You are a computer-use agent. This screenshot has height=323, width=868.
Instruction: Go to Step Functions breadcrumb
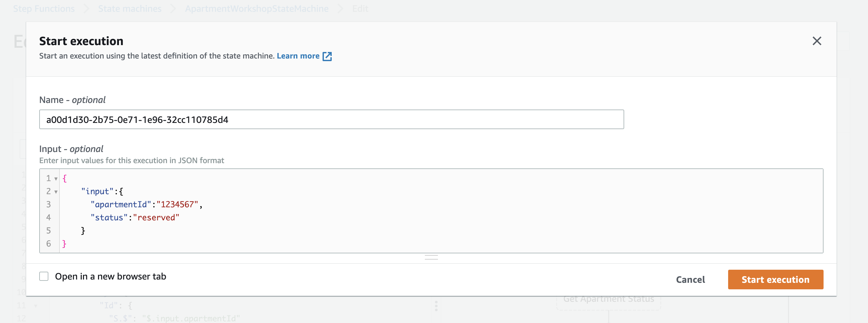tap(44, 8)
